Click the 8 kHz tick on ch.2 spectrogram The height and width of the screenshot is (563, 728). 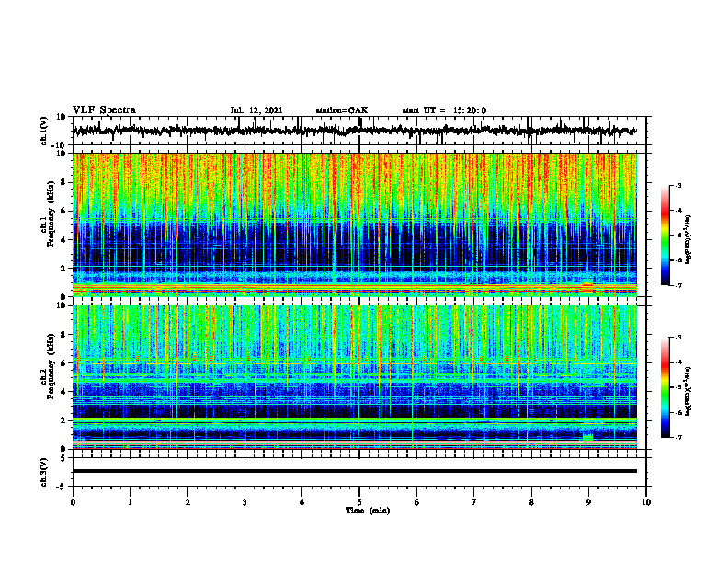tap(64, 335)
